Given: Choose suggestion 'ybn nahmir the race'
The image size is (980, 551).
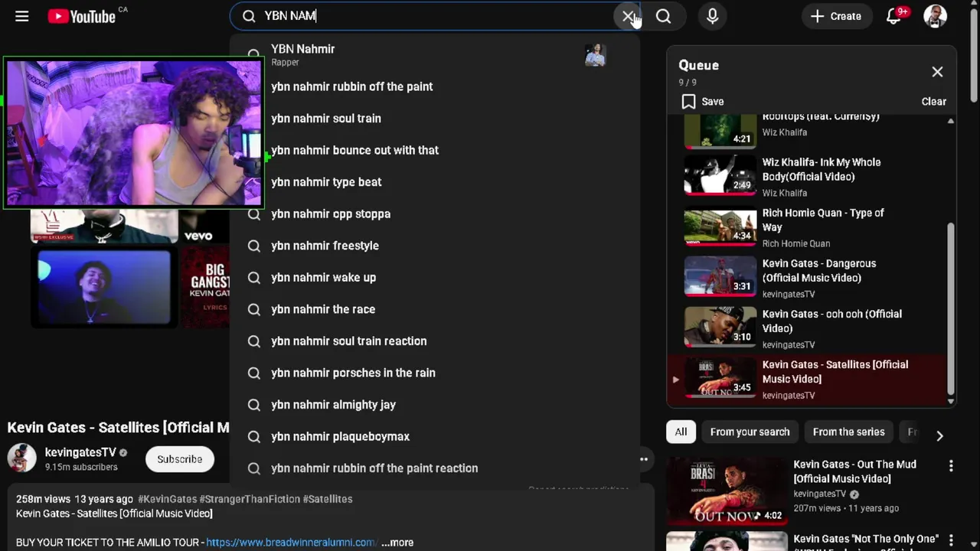Looking at the screenshot, I should [x=434, y=309].
